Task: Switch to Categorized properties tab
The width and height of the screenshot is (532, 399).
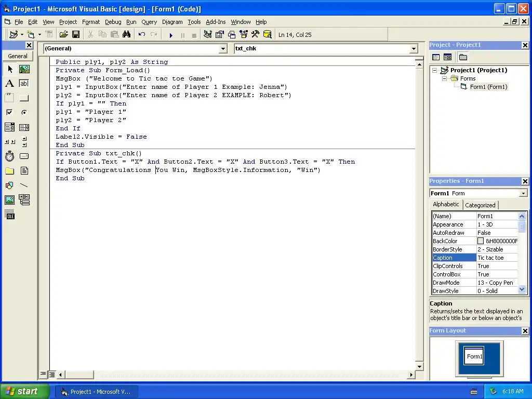Action: point(480,205)
